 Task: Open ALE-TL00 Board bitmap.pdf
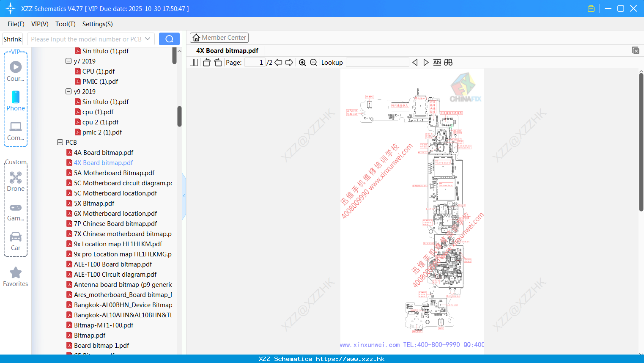(x=109, y=264)
